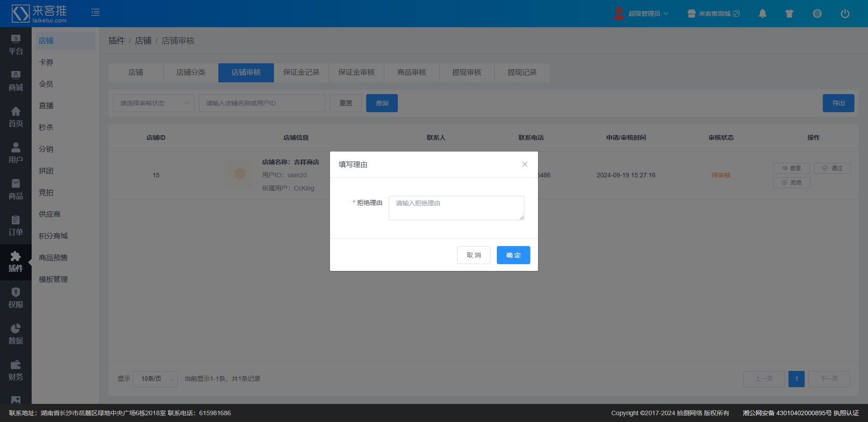Close the 填写理由 dialog
The width and height of the screenshot is (868, 422).
tap(524, 164)
